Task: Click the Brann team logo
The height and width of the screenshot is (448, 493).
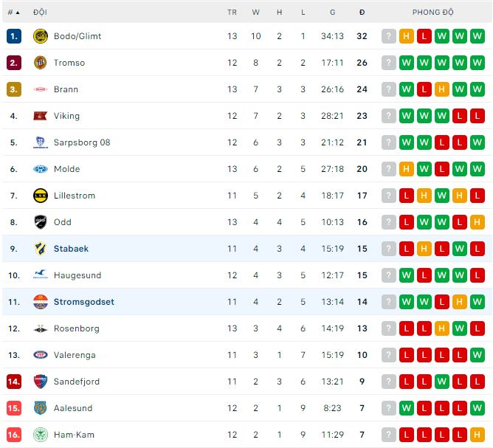Action: [x=40, y=89]
